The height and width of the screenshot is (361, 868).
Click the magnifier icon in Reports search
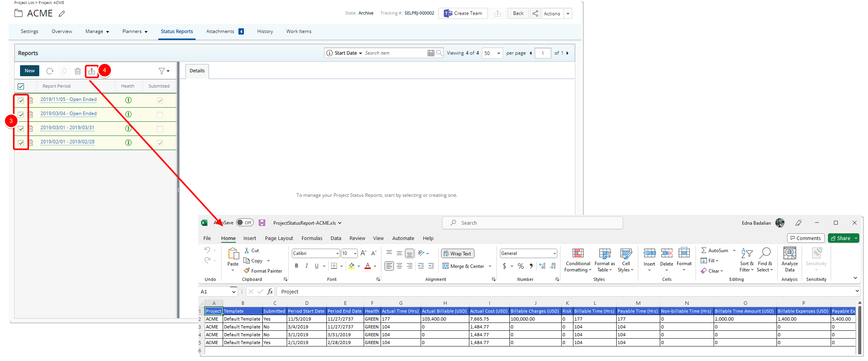[439, 53]
